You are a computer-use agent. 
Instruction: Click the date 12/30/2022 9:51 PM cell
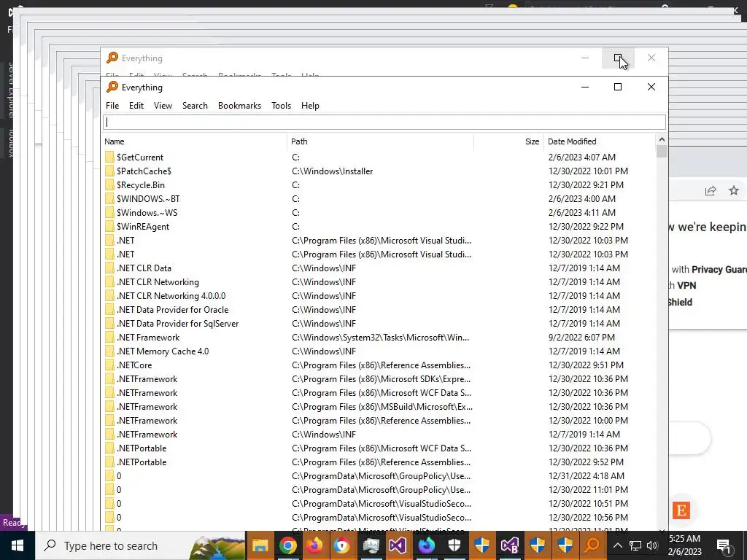pos(586,365)
